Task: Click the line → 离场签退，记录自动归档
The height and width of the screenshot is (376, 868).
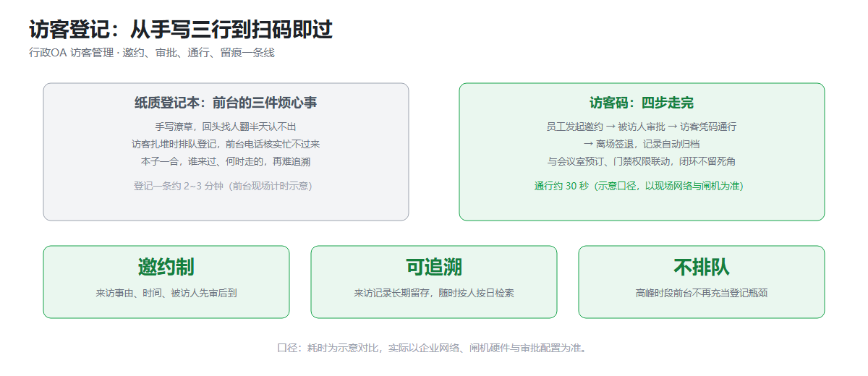Action: (x=642, y=144)
